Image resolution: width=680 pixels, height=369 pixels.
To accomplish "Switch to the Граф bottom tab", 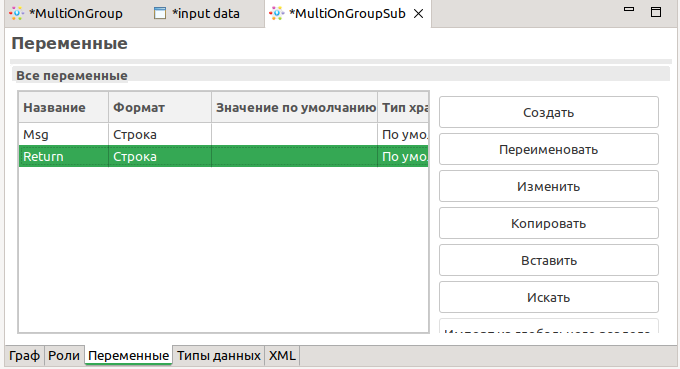I will pos(24,356).
